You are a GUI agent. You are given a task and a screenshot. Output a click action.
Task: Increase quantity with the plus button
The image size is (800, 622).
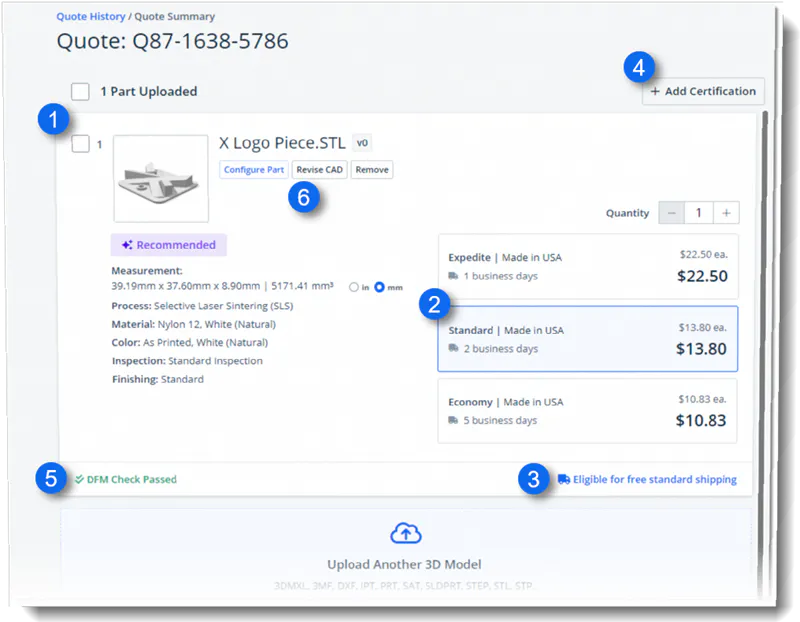(x=726, y=213)
